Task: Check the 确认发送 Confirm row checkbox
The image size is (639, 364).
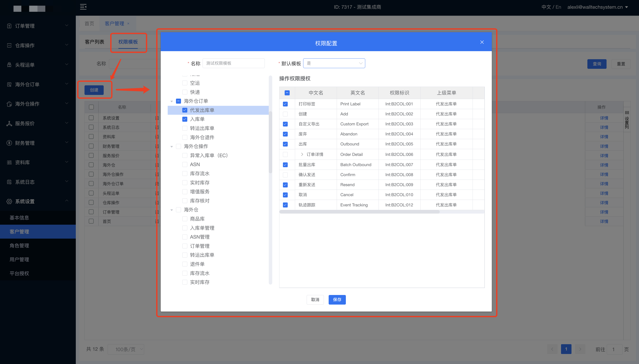Action: pyautogui.click(x=285, y=175)
